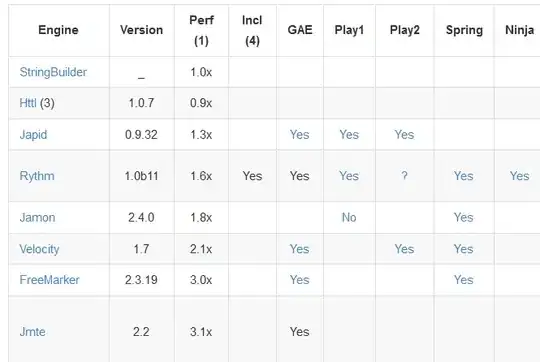The width and height of the screenshot is (540, 362).
Task: Open the Httl engine link
Action: pyautogui.click(x=28, y=103)
